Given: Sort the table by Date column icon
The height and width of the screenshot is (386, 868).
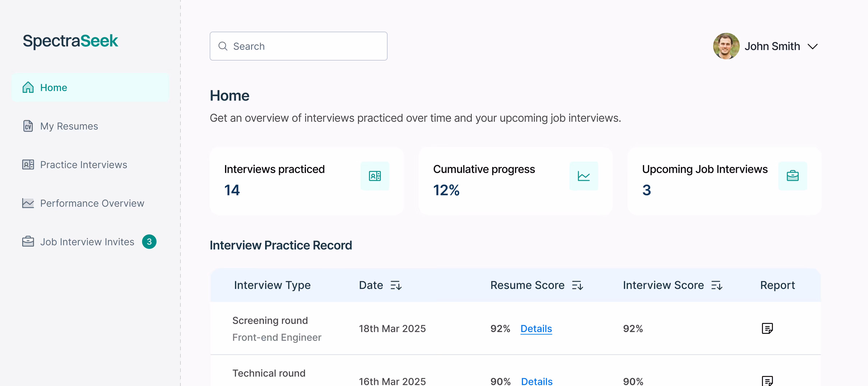Looking at the screenshot, I should [396, 285].
